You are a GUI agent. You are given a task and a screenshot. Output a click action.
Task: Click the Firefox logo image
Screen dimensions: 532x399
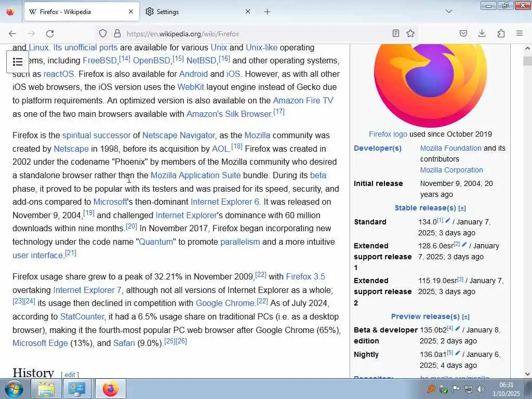pos(430,85)
